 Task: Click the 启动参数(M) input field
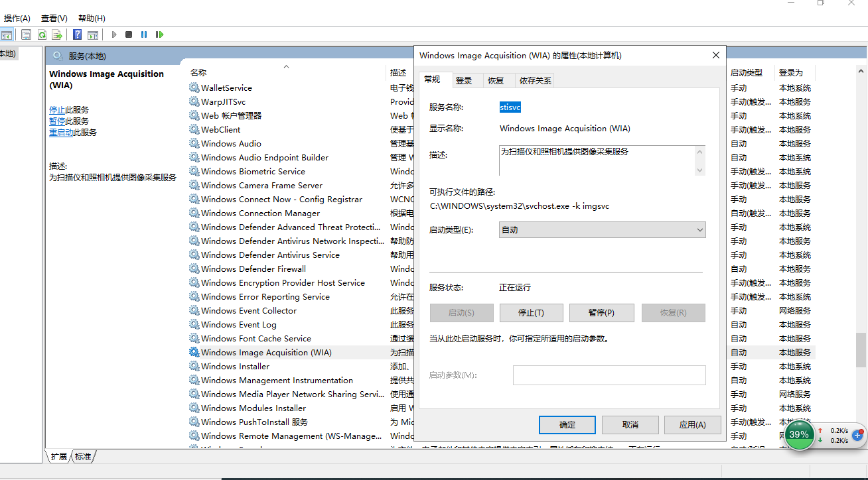[x=609, y=375]
